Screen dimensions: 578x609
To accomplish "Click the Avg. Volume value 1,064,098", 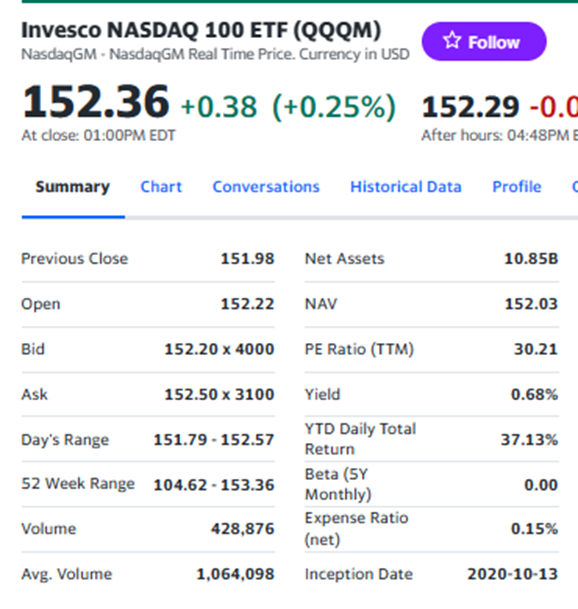I will tap(235, 574).
